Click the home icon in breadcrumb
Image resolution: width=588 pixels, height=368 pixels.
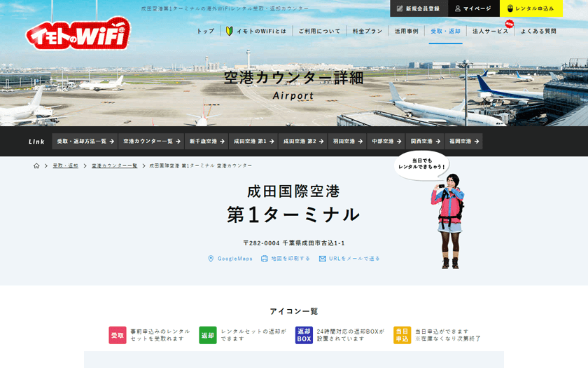point(36,165)
